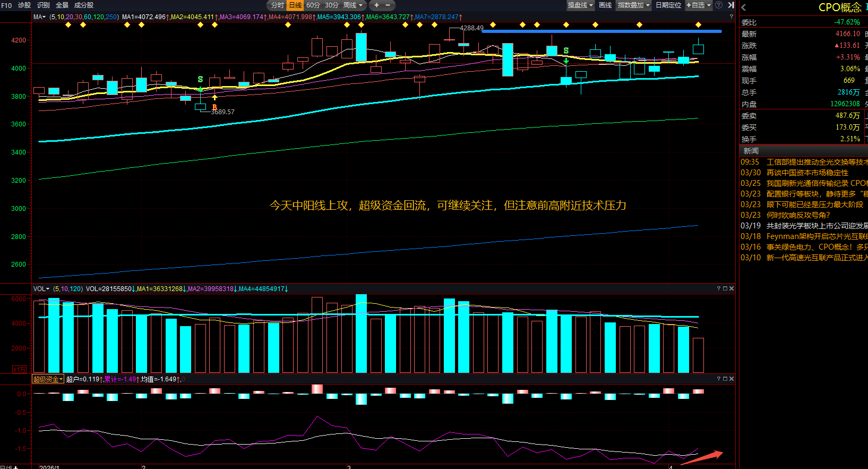The width and height of the screenshot is (868, 469).
Task: Close the VOL indicator panel
Action: [x=732, y=288]
